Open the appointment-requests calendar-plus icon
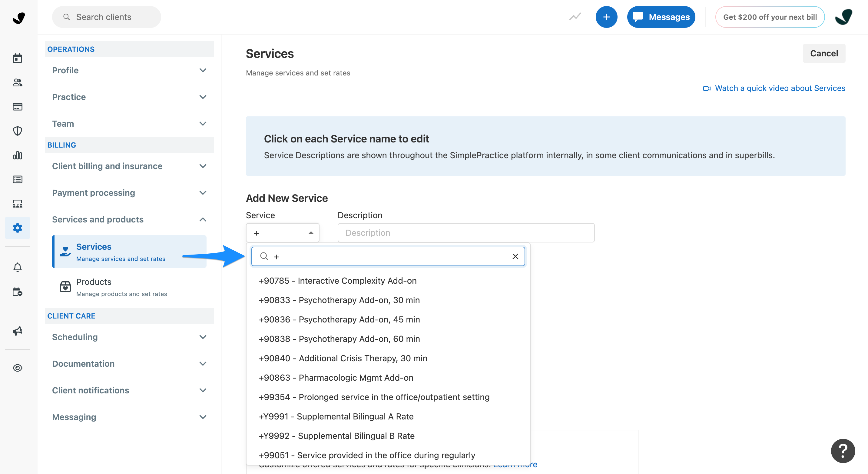868x474 pixels. [18, 291]
